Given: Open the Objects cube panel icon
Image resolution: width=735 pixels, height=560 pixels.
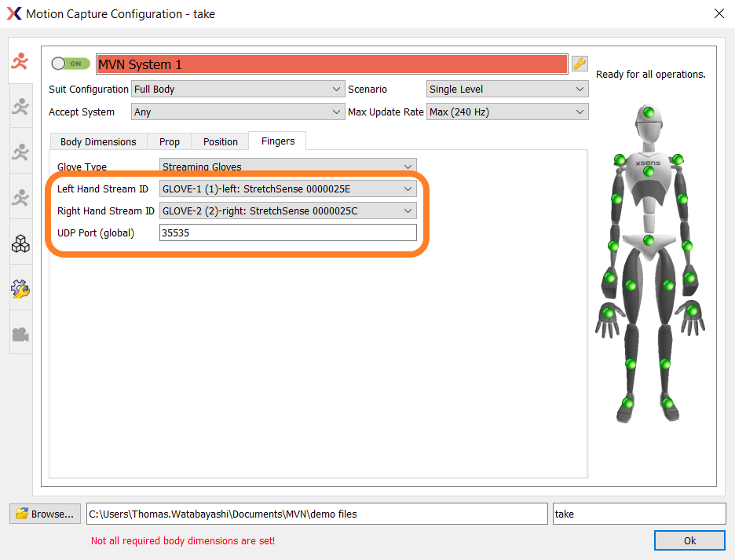Looking at the screenshot, I should (x=20, y=243).
